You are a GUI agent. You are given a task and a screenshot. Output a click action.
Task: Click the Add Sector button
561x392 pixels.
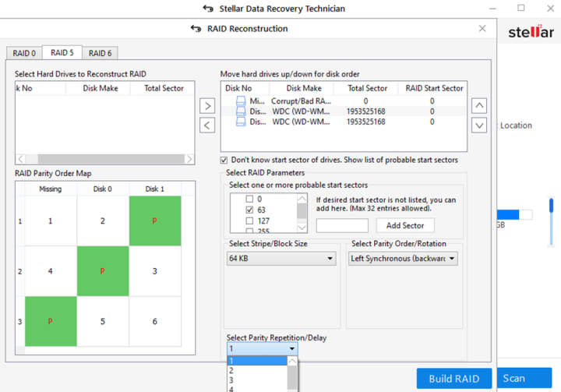pos(405,225)
